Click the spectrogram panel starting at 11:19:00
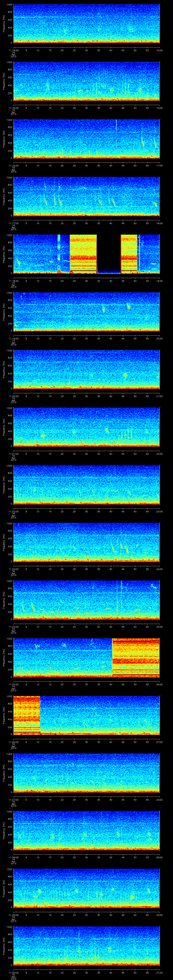 [x=86, y=312]
